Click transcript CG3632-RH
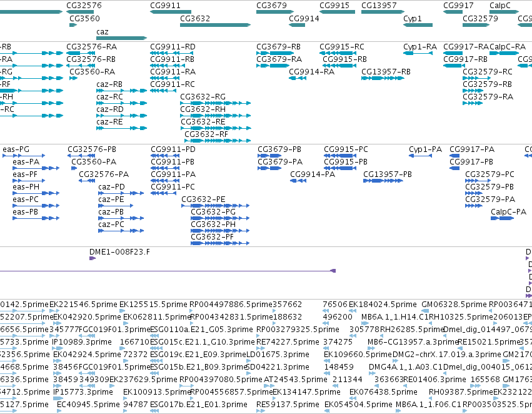The width and height of the screenshot is (532, 414). point(216,116)
